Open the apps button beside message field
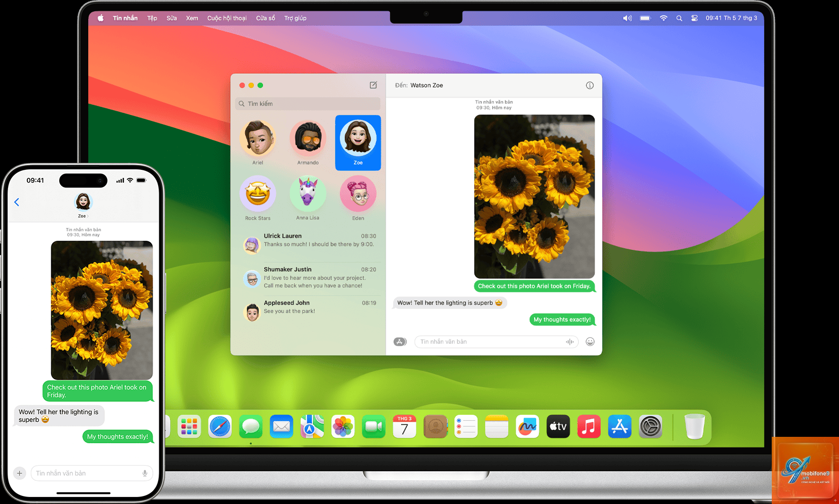 400,342
